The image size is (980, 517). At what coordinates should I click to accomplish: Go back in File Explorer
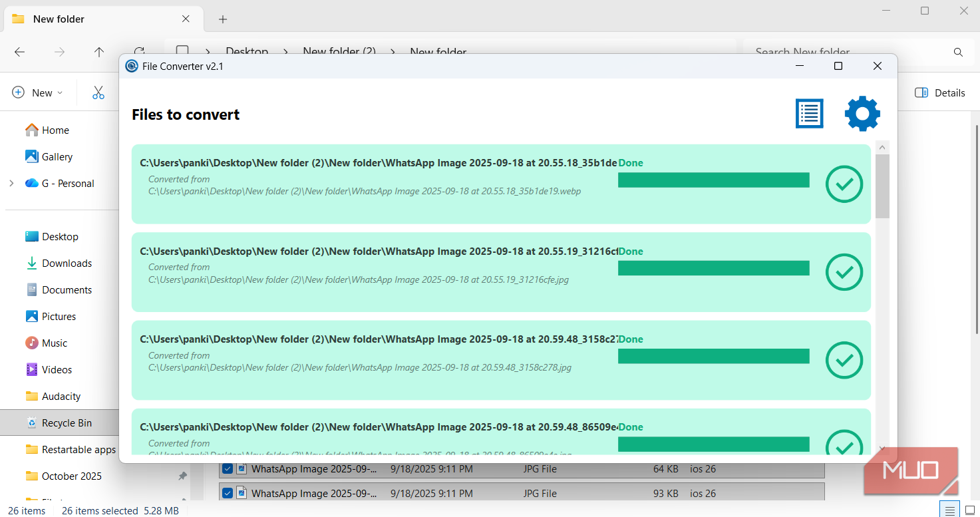[19, 52]
